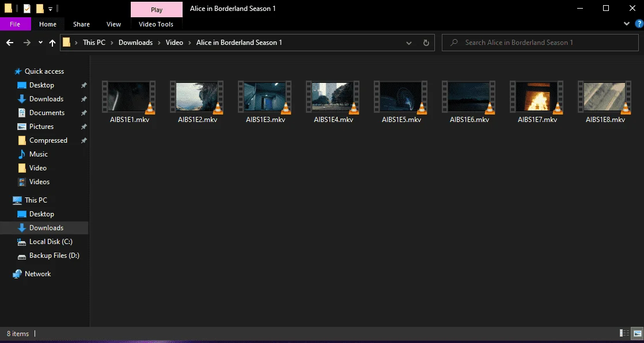Open Music in the navigation pane
This screenshot has height=343, width=644.
tap(38, 154)
